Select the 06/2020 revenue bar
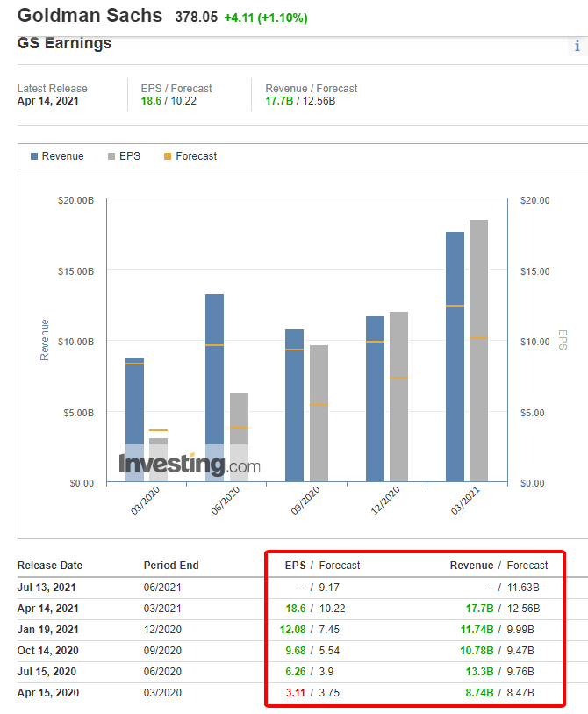The width and height of the screenshot is (588, 714). point(214,387)
